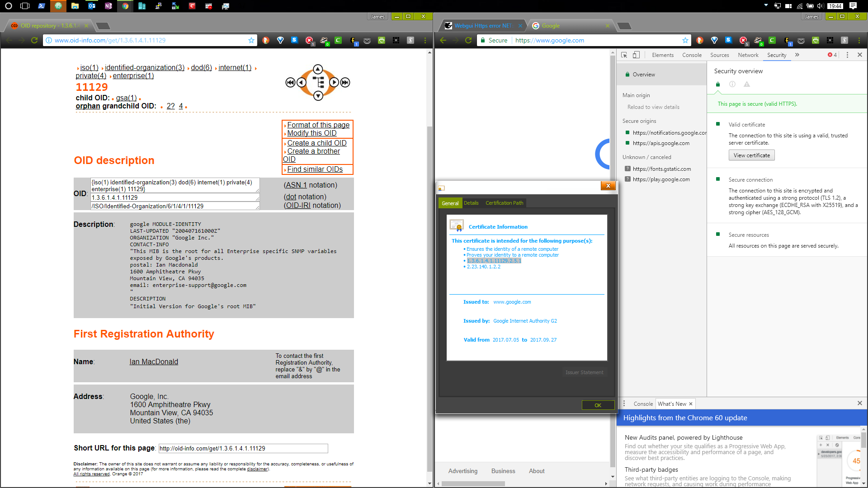Open ASN.1 notation link
The image size is (868, 488).
click(x=296, y=185)
